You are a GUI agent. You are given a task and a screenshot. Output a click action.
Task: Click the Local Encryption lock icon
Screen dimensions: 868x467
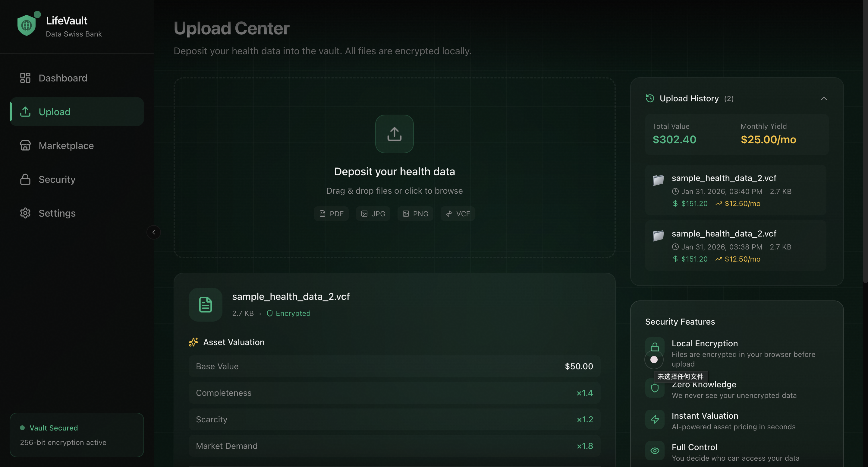pos(655,347)
